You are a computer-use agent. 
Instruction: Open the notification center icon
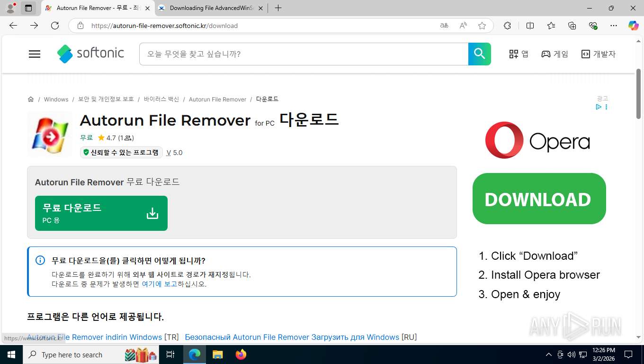[x=628, y=355]
